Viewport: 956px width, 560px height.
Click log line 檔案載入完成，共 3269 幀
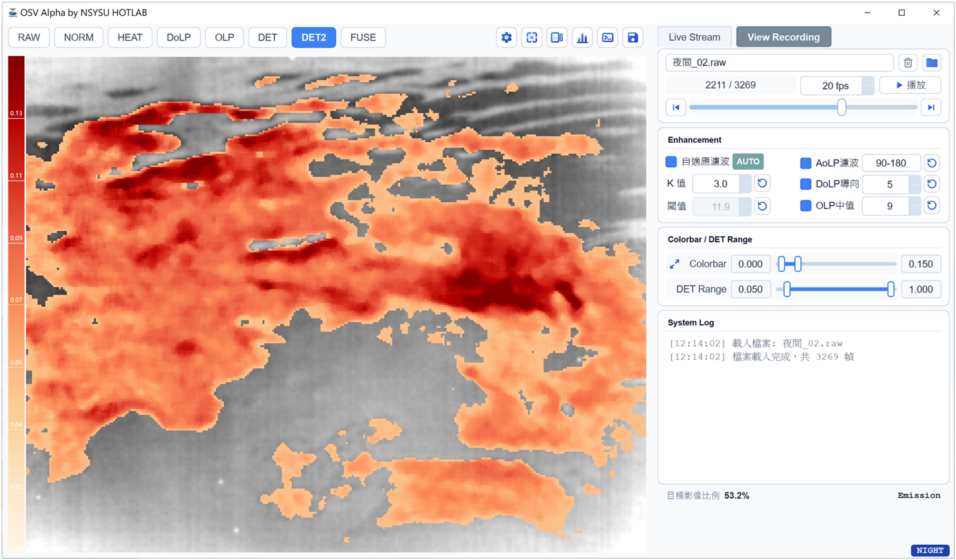(x=761, y=357)
